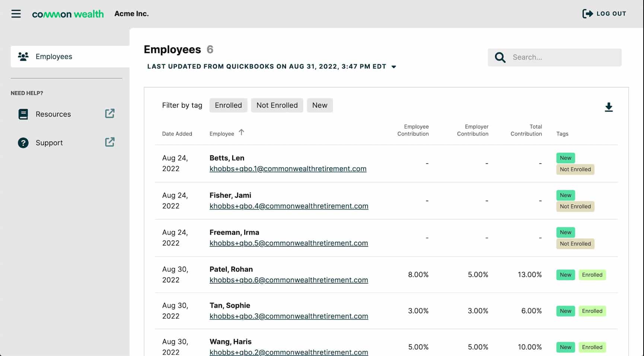Open Support external link icon

coord(110,142)
